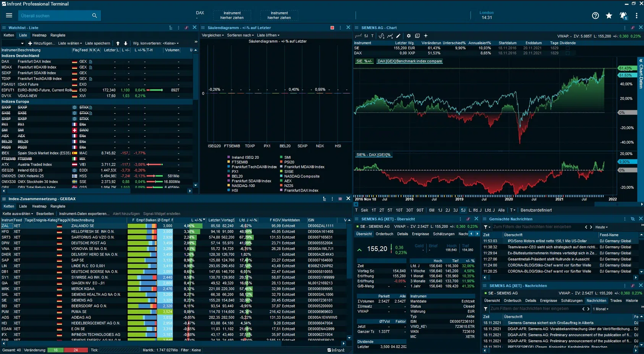Click the Hinzufügen plus icon in Watchlist
Image resolution: width=644 pixels, height=354 pixels.
30,43
